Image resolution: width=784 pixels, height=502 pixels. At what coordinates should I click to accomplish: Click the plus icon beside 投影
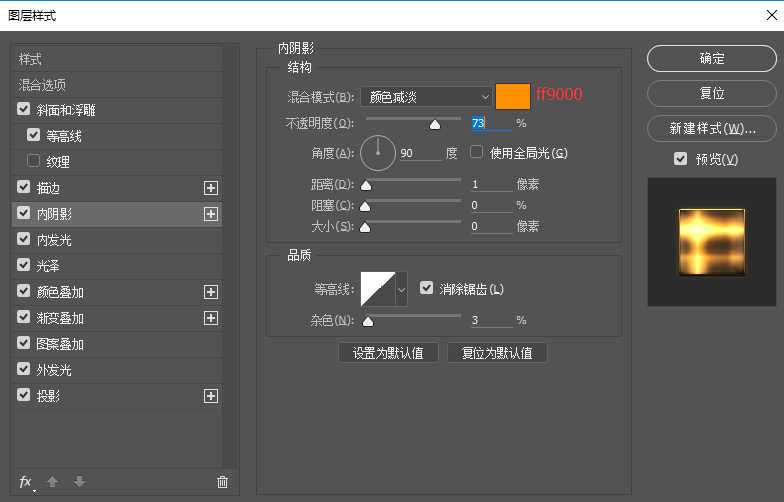coord(210,396)
